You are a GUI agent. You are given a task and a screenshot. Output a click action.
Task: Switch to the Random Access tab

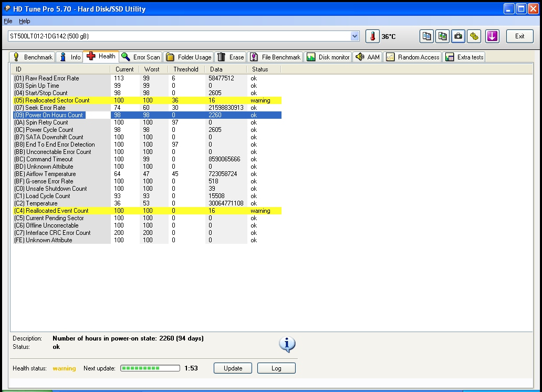tap(413, 57)
